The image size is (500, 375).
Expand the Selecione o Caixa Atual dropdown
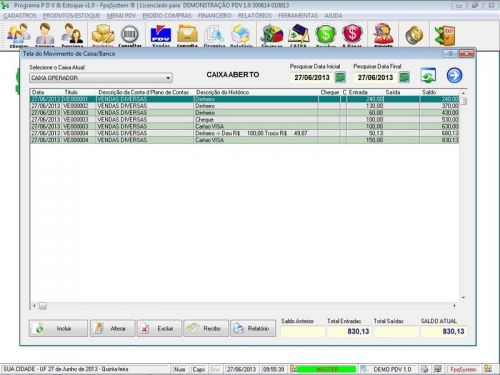[168, 78]
